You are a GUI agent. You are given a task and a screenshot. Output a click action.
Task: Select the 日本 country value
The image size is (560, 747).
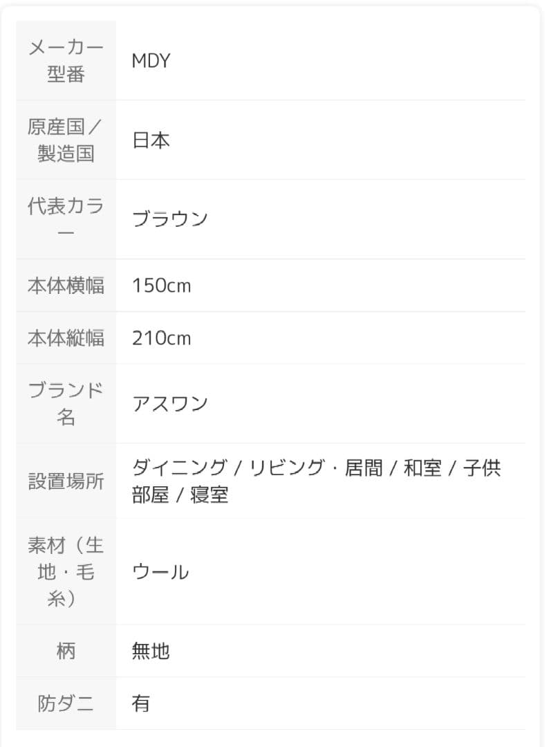click(151, 140)
